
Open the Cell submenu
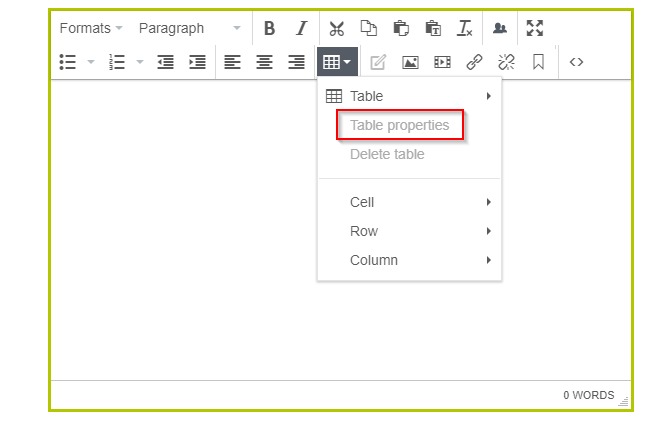pos(409,202)
